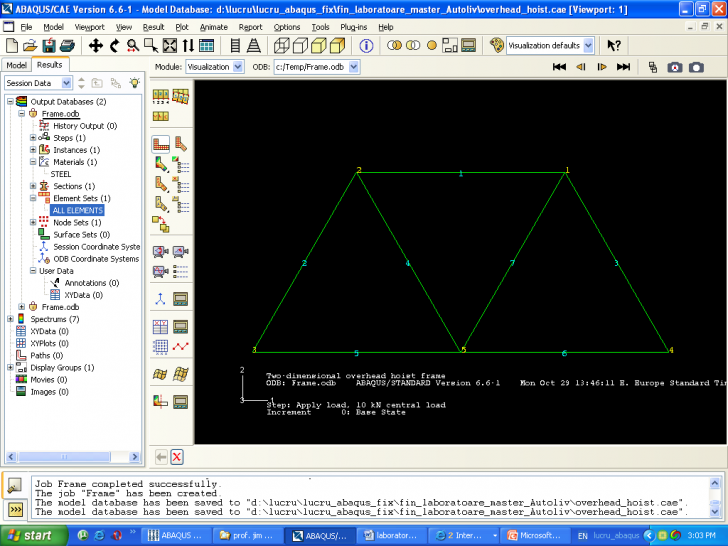This screenshot has height=546, width=728.
Task: Click Spectrums (7) tree item
Action: point(55,319)
